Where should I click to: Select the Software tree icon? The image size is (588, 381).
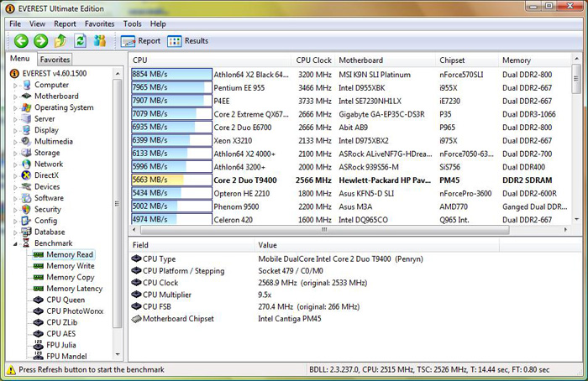click(27, 198)
